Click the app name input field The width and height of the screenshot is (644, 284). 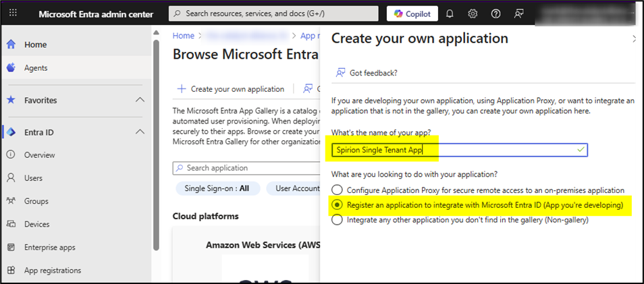point(459,150)
